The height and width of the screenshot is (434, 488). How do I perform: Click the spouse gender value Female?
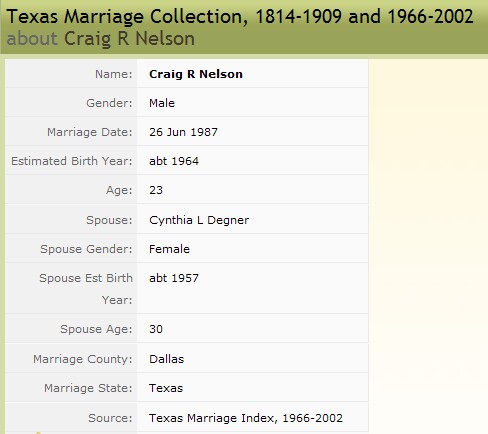click(x=169, y=249)
